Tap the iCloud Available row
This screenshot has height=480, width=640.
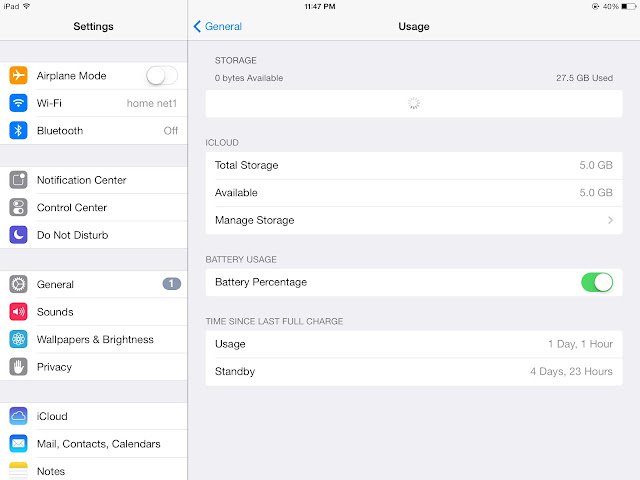(414, 193)
